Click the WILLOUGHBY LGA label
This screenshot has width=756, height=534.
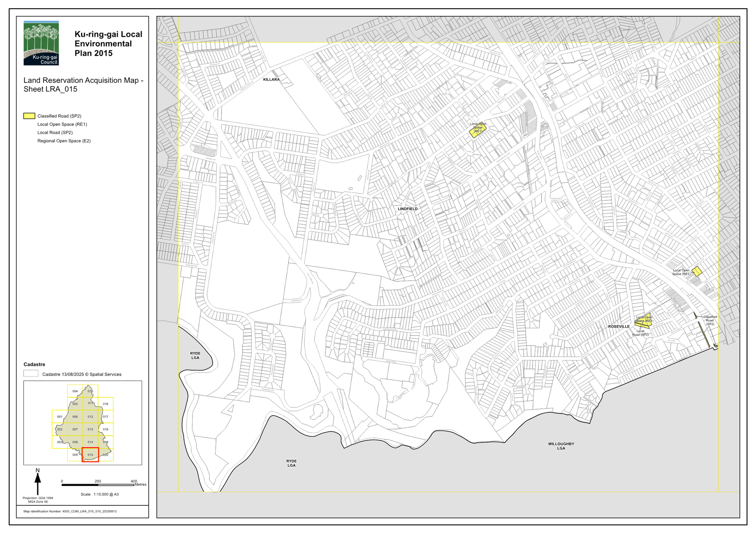[561, 446]
